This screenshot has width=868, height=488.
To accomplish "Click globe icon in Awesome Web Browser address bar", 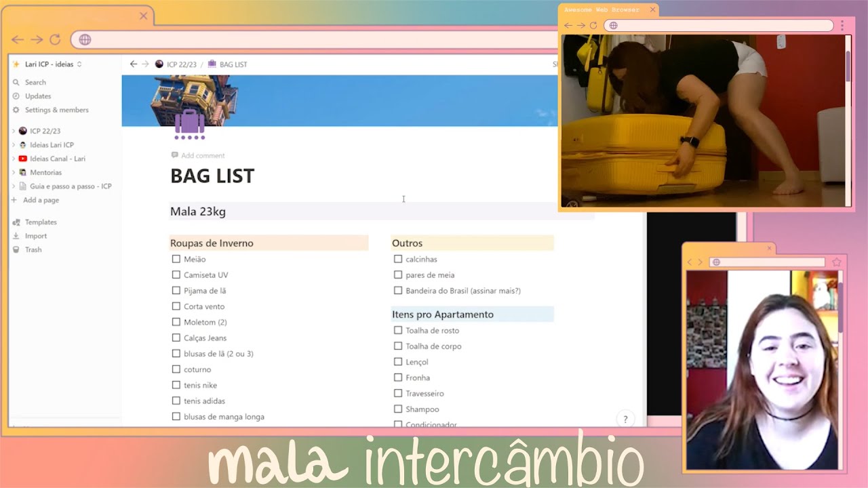I will click(614, 26).
